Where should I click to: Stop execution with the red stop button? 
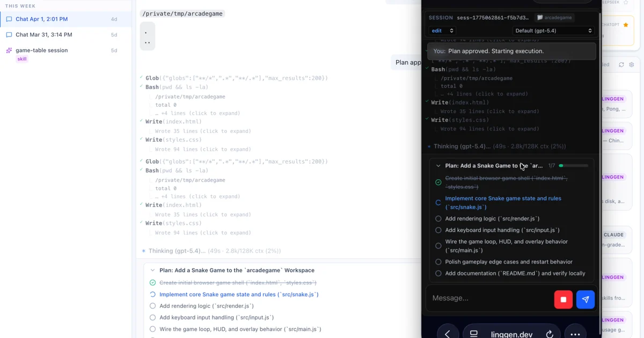click(563, 299)
